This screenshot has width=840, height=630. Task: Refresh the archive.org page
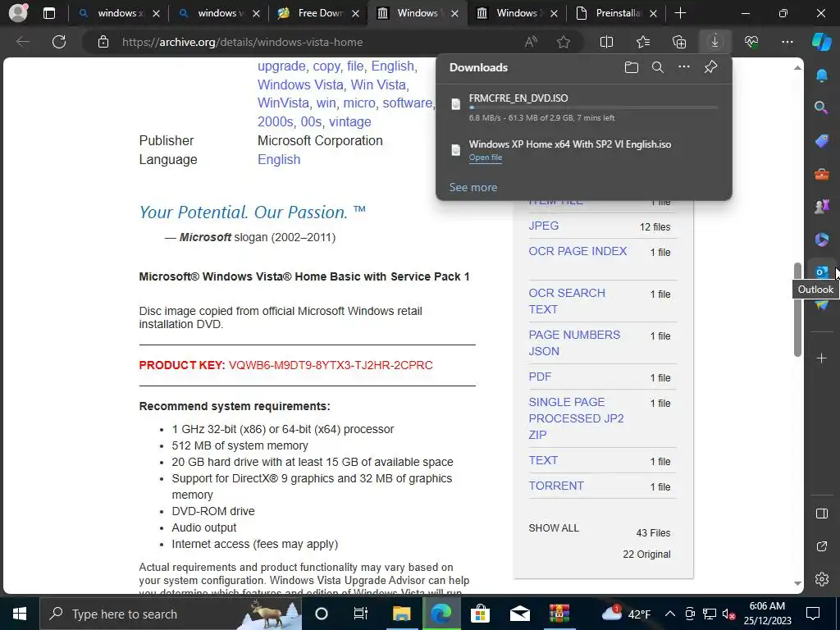click(x=59, y=42)
